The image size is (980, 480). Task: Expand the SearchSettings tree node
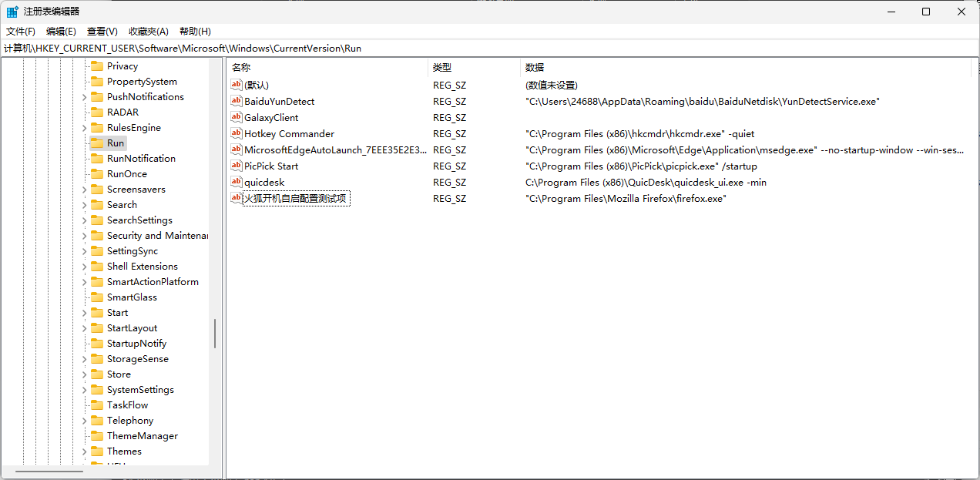pyautogui.click(x=84, y=220)
